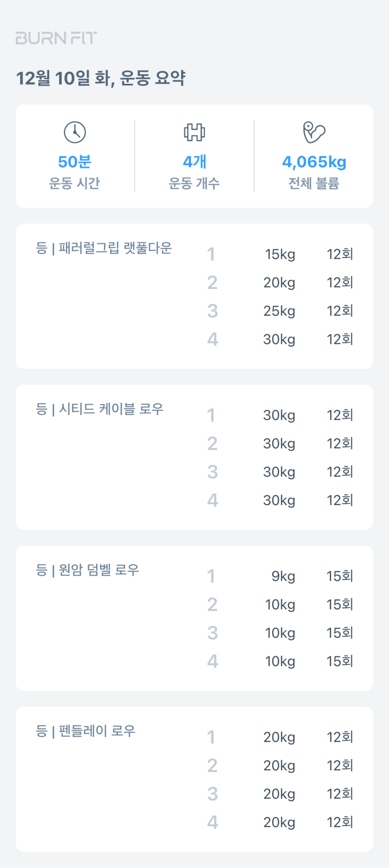The height and width of the screenshot is (868, 389).
Task: Select the 4,065kg total volume value
Action: point(314,162)
